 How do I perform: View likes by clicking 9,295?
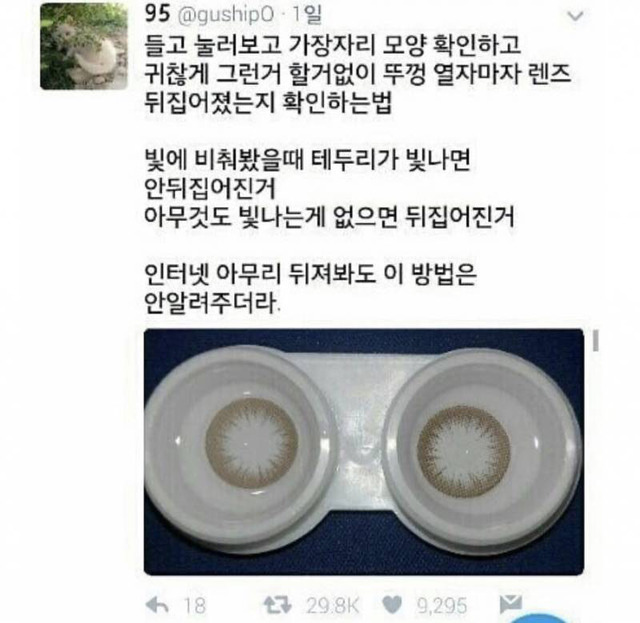(442, 605)
